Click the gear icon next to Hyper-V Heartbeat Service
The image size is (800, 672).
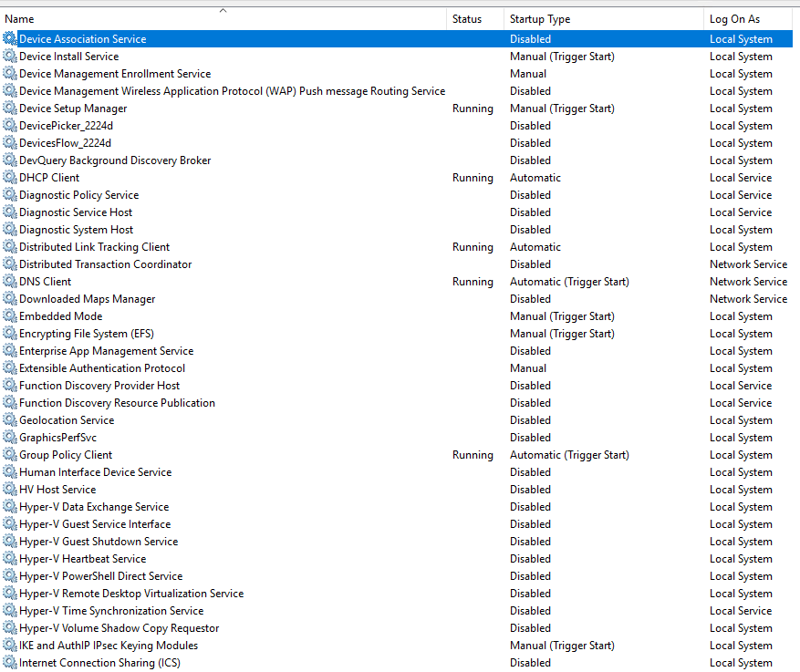point(10,559)
